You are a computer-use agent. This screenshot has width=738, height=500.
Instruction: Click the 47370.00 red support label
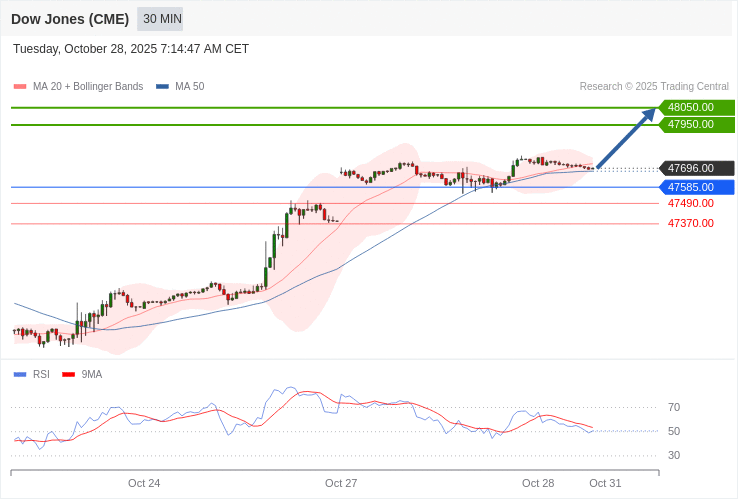tap(691, 223)
